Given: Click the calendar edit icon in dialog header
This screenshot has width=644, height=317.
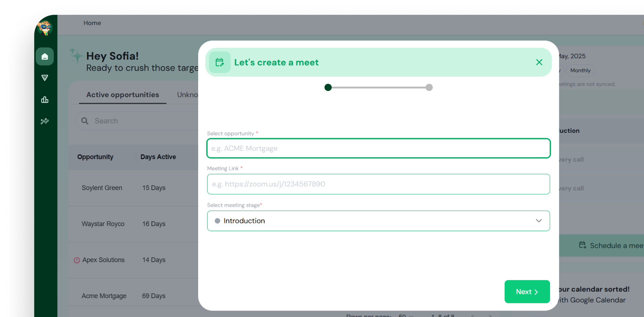Looking at the screenshot, I should [x=220, y=62].
